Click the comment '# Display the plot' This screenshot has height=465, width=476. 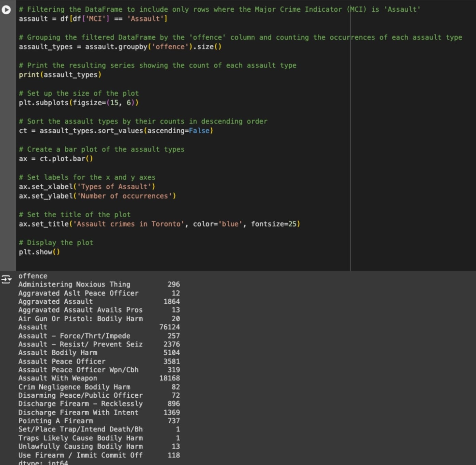click(56, 243)
